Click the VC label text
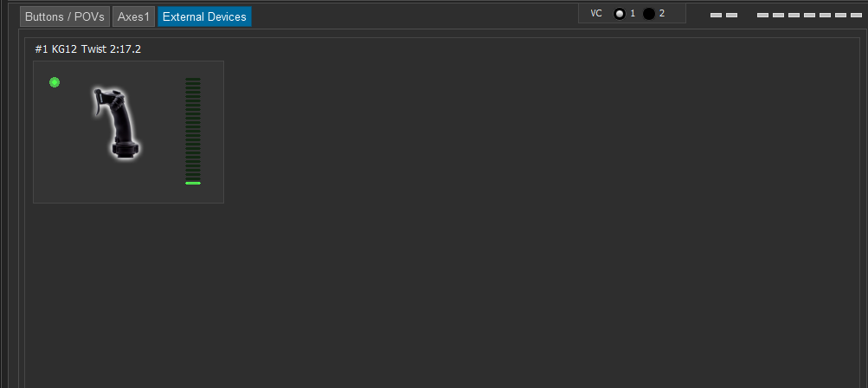The width and height of the screenshot is (868, 388). click(596, 13)
